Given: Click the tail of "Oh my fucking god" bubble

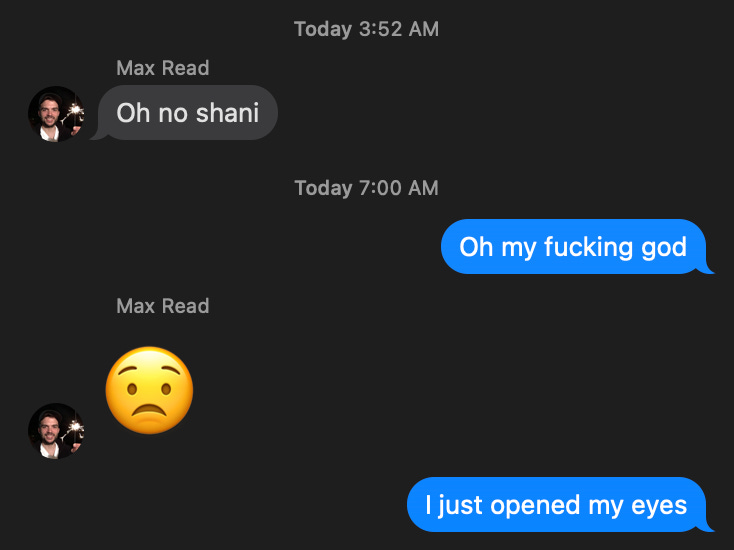Looking at the screenshot, I should 706,269.
